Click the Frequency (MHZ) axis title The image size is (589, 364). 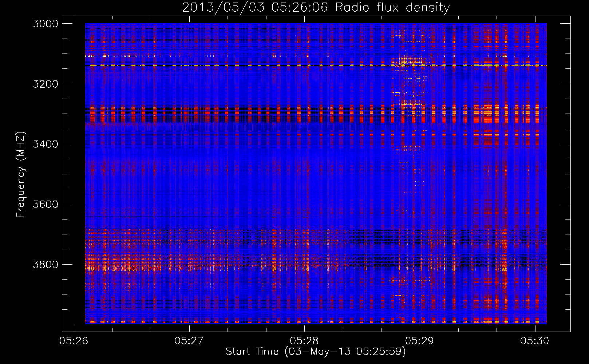21,174
